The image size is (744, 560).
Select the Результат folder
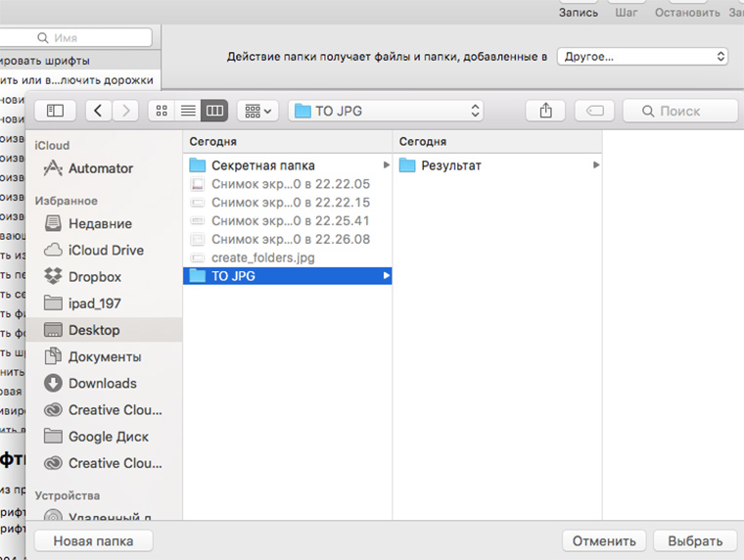click(497, 165)
